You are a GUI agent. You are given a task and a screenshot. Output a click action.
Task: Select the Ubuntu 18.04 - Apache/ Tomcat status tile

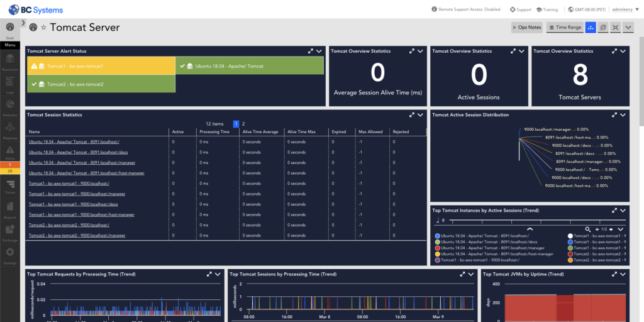pyautogui.click(x=250, y=65)
